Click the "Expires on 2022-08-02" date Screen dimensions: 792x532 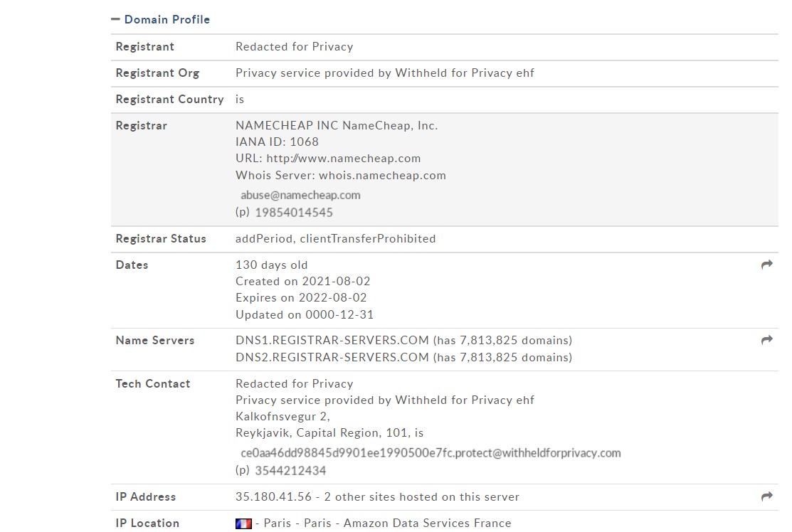coord(301,298)
